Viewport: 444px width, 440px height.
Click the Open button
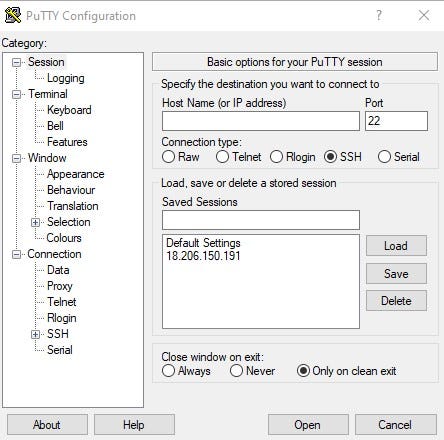[308, 425]
